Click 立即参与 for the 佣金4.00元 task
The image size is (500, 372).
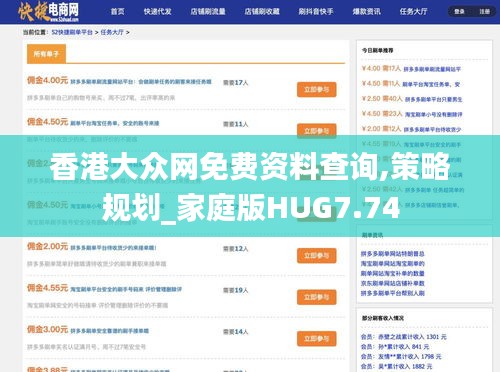(317, 89)
